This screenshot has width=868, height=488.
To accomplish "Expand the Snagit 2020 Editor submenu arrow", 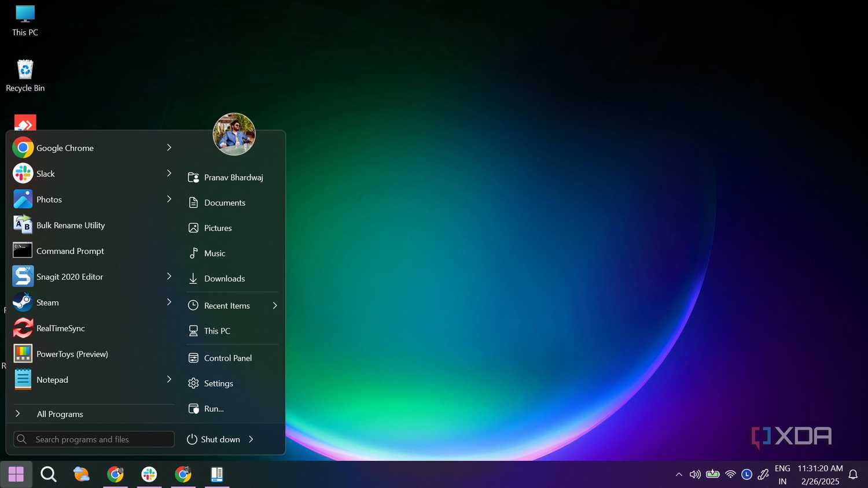I will [x=169, y=276].
